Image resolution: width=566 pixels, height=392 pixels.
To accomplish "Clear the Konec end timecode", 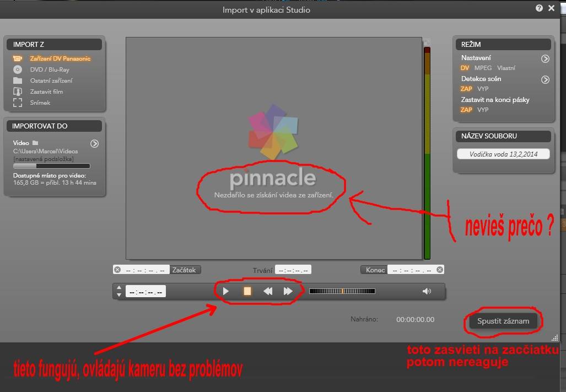I will 440,270.
